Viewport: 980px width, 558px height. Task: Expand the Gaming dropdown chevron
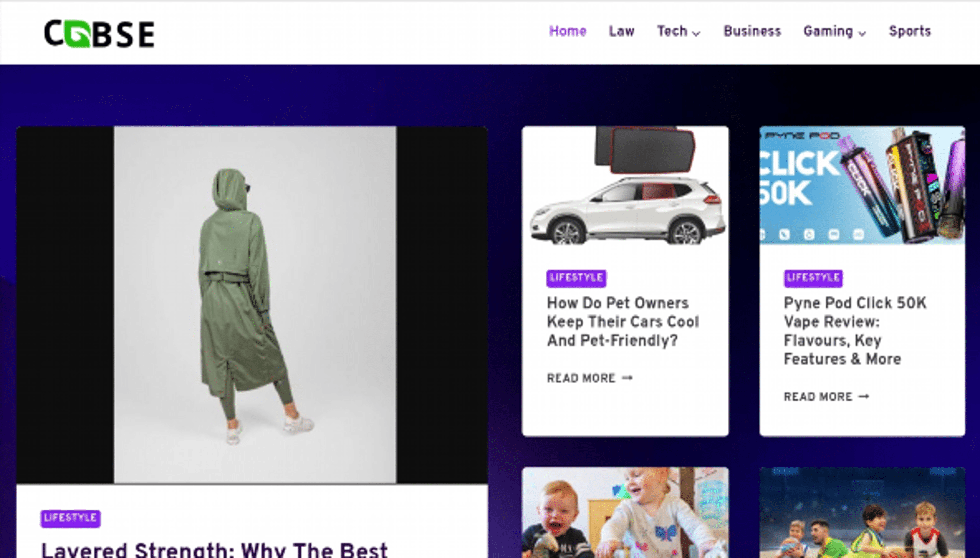tap(862, 34)
